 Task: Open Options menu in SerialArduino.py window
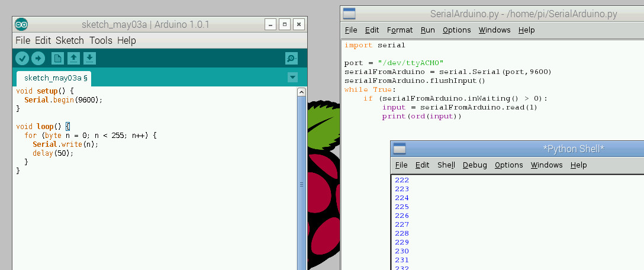[x=457, y=30]
